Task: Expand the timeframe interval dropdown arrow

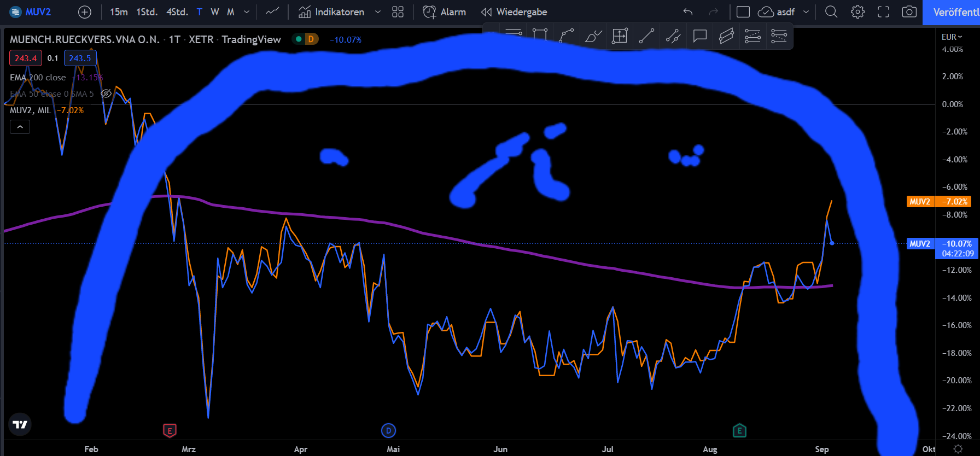Action: (x=247, y=12)
